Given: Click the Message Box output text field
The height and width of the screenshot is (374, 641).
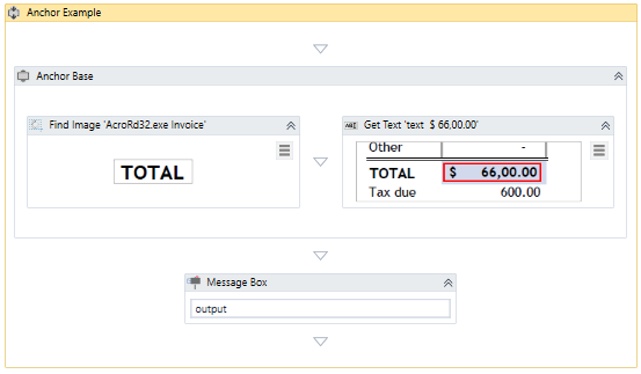Looking at the screenshot, I should click(320, 309).
